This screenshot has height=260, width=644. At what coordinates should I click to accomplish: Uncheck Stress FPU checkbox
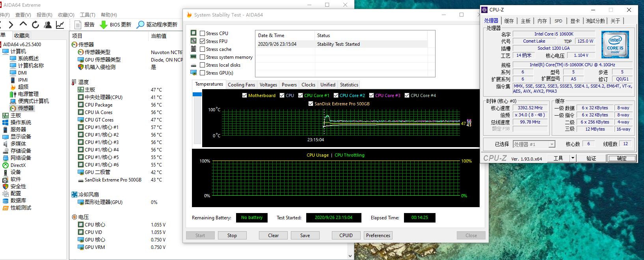click(x=203, y=41)
